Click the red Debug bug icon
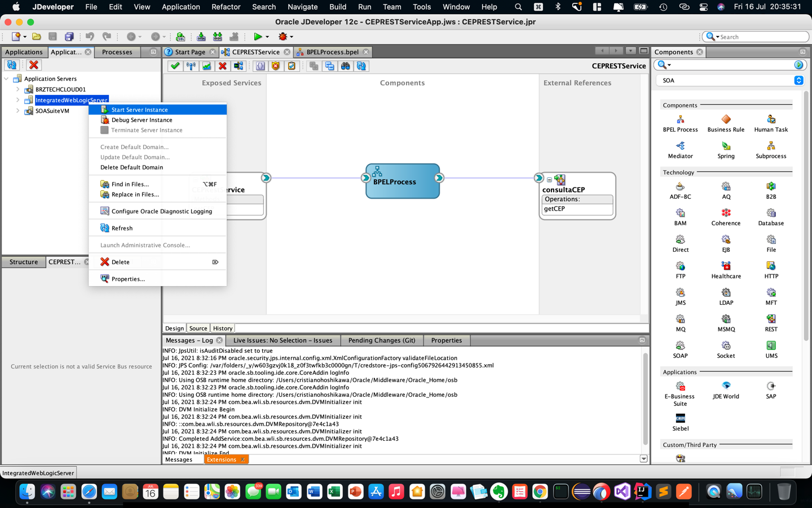Image resolution: width=812 pixels, height=508 pixels. (283, 37)
